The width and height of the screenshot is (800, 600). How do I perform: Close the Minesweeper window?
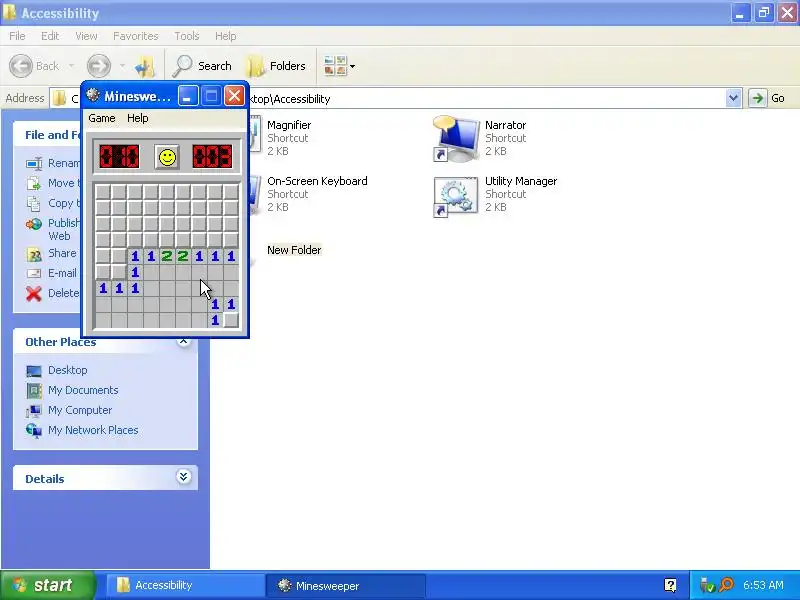pyautogui.click(x=234, y=96)
